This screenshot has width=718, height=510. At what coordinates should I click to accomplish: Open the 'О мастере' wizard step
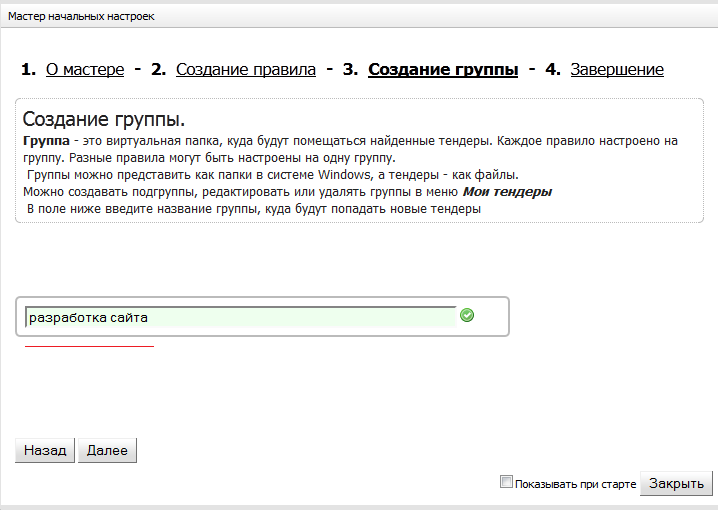click(85, 70)
